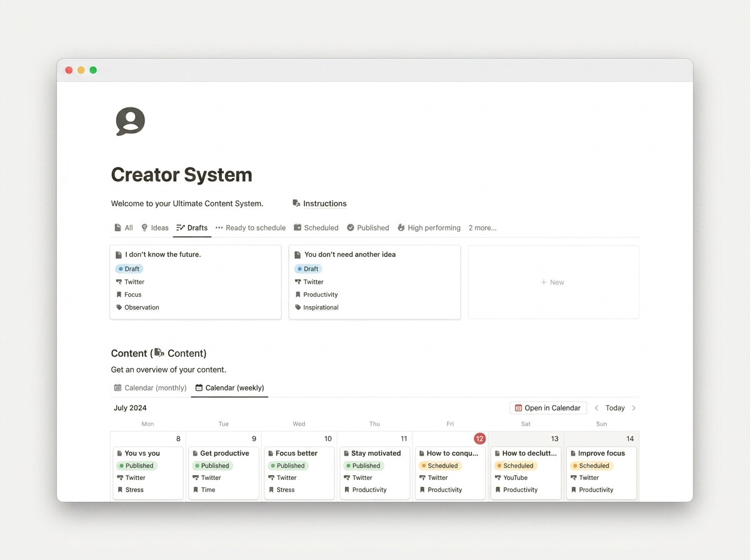Add a new draft with + New

[x=553, y=282]
